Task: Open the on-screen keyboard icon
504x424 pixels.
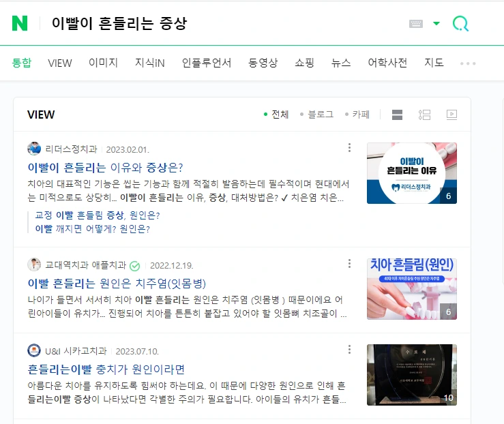Action: (415, 24)
